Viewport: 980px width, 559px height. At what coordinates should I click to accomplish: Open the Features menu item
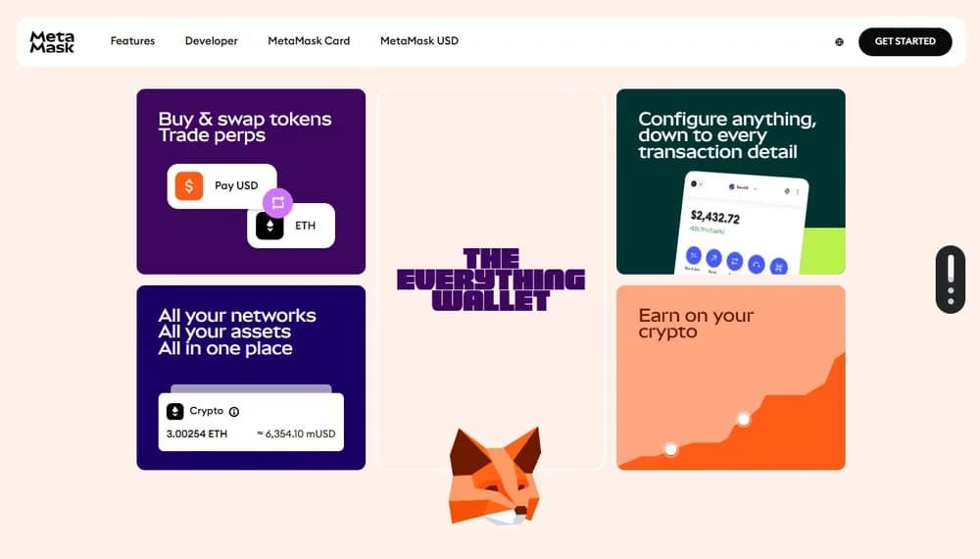coord(132,41)
